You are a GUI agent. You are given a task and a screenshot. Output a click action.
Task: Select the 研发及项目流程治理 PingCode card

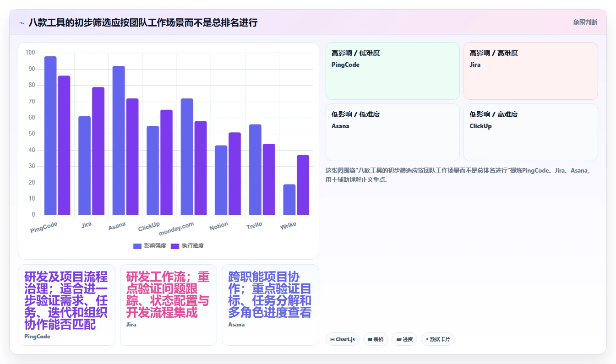[x=66, y=305]
